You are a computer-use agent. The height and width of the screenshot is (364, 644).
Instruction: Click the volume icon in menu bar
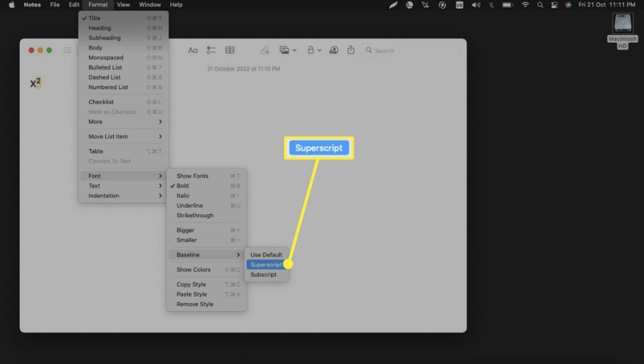(x=476, y=5)
